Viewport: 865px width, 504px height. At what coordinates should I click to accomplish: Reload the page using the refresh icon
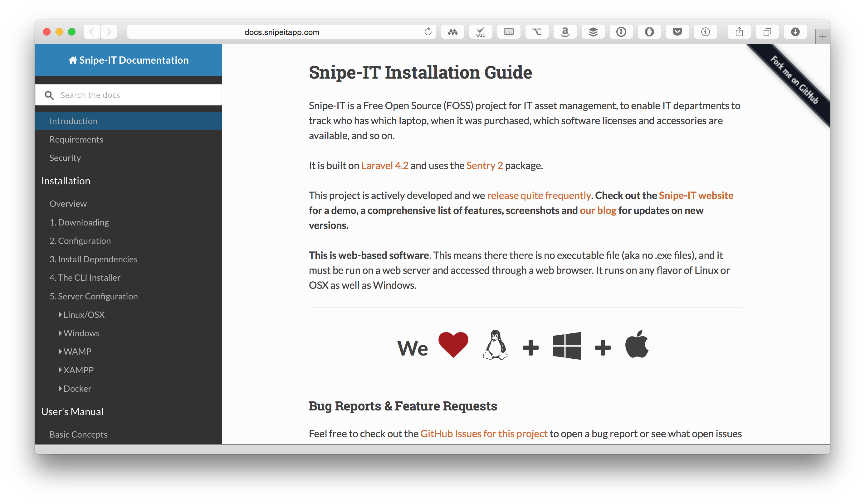click(x=428, y=32)
